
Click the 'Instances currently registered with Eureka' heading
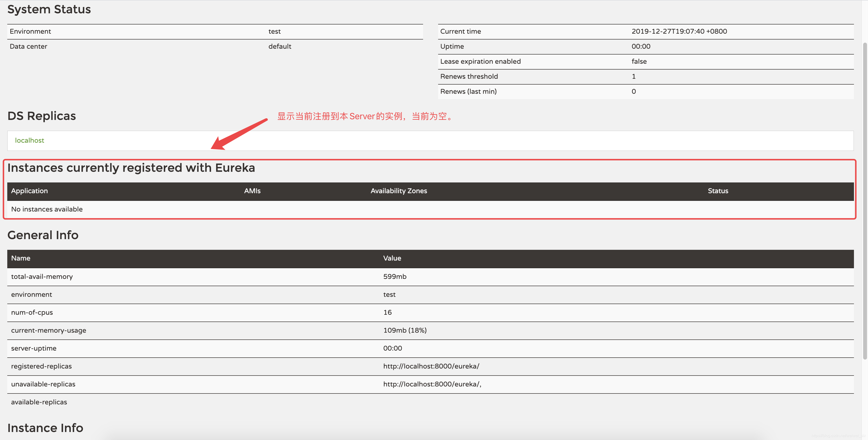(x=131, y=168)
